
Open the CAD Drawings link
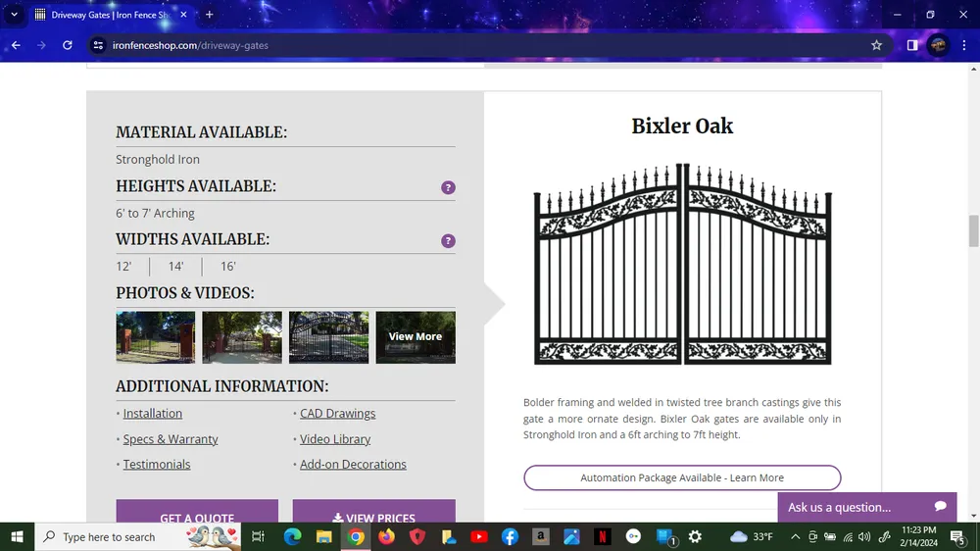tap(337, 414)
